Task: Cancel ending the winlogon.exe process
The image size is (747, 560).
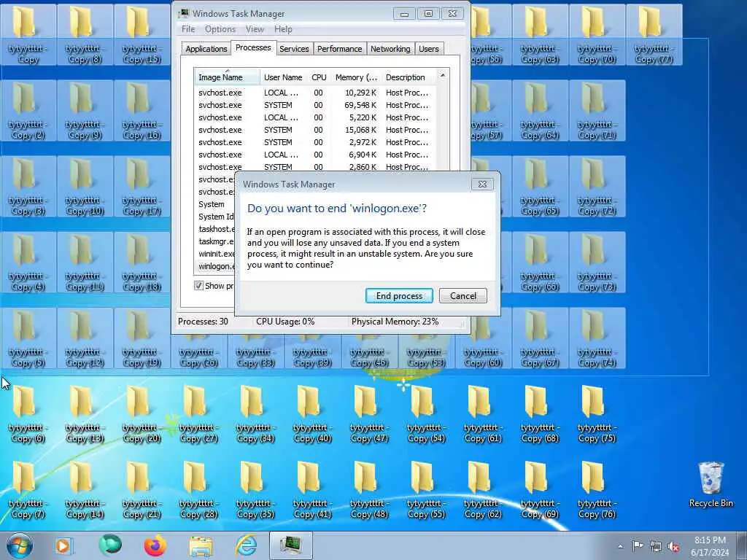Action: click(462, 296)
